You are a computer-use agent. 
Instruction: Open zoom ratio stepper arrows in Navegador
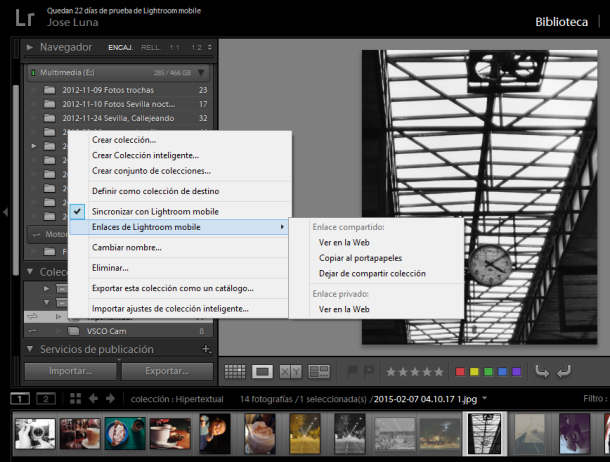coord(210,47)
